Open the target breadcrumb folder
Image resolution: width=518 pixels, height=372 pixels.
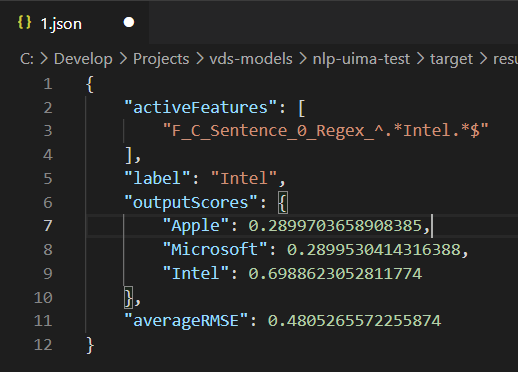pyautogui.click(x=451, y=59)
